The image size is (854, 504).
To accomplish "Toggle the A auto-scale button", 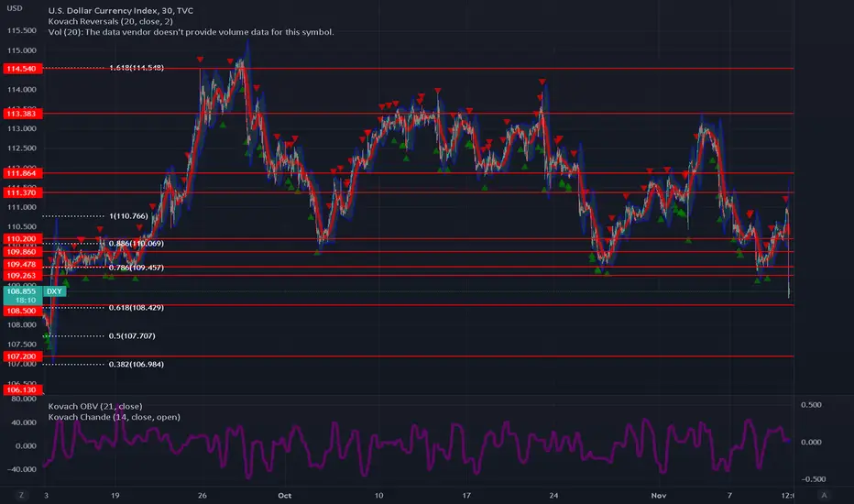I will (824, 495).
